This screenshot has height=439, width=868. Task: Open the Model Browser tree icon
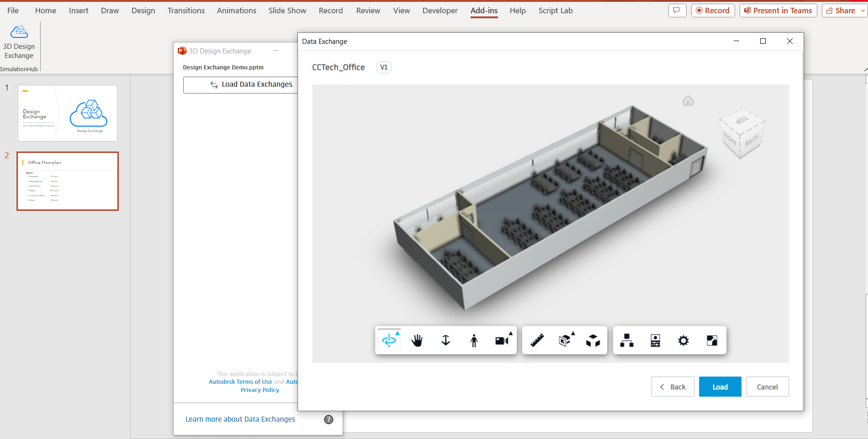[x=627, y=340]
